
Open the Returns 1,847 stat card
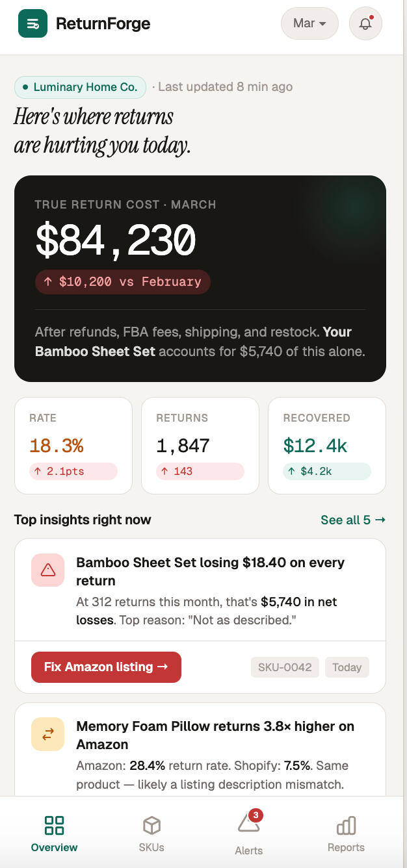click(200, 446)
